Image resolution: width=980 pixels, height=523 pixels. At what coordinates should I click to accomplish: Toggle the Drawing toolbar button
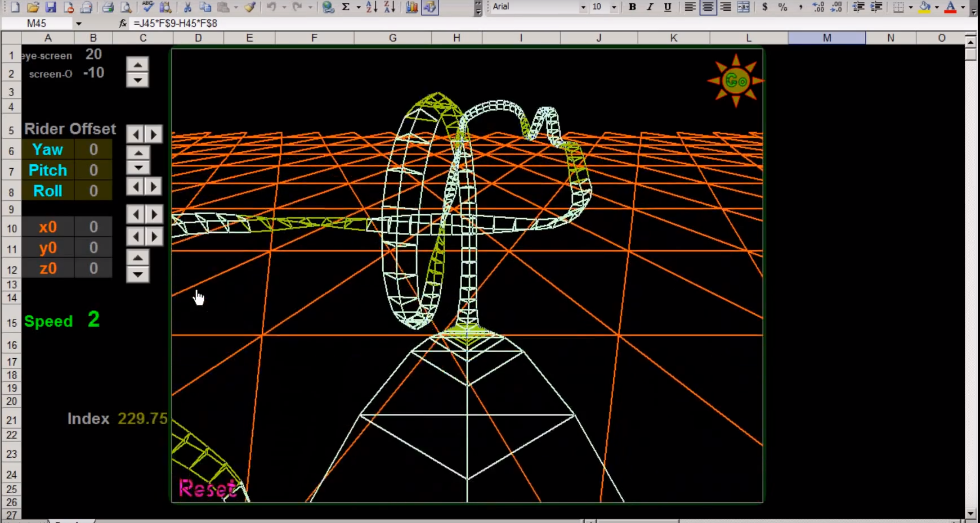[x=430, y=7]
